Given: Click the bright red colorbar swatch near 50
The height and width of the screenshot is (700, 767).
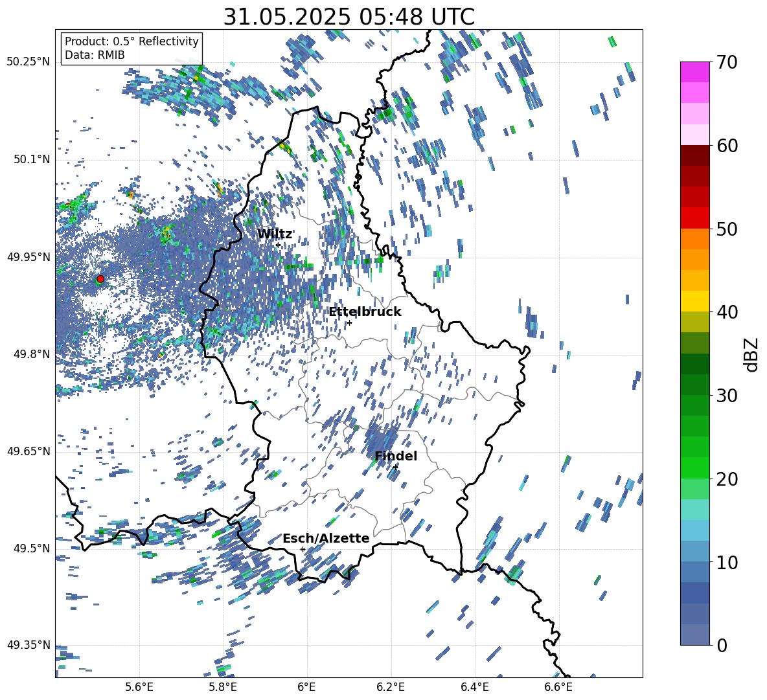Looking at the screenshot, I should click(694, 218).
